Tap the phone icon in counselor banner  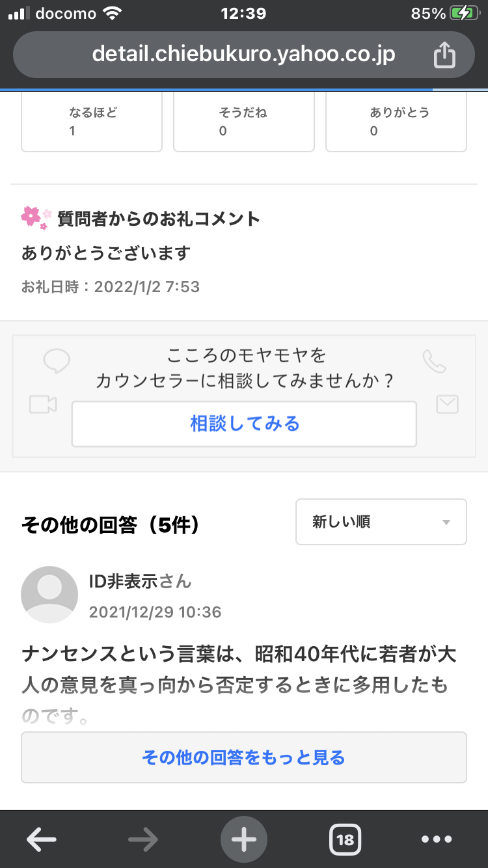coord(434,361)
